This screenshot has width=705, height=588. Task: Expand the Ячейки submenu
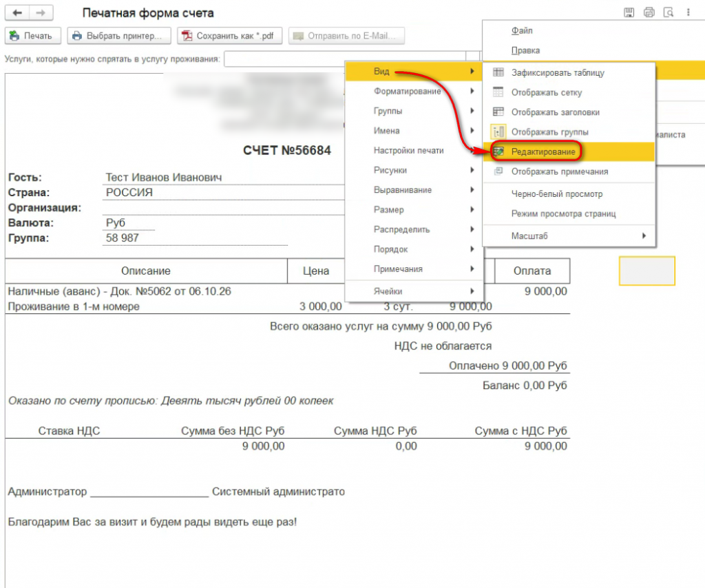click(x=414, y=291)
